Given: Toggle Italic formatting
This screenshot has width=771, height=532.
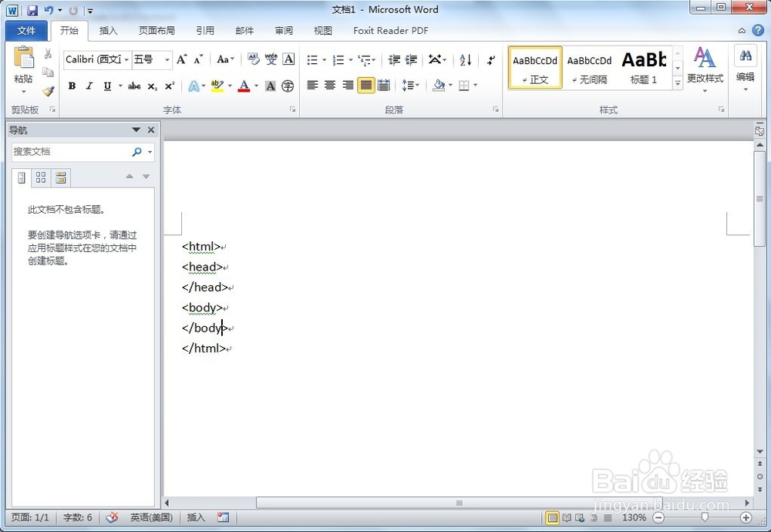Looking at the screenshot, I should point(89,86).
